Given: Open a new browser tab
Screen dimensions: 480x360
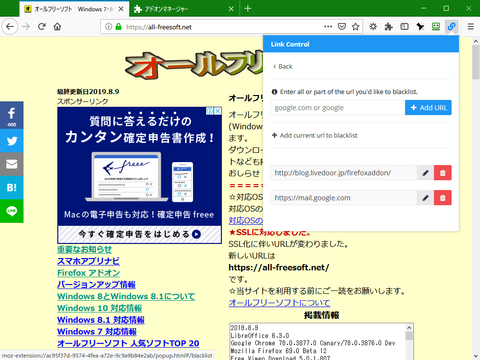Looking at the screenshot, I should click(x=248, y=9).
